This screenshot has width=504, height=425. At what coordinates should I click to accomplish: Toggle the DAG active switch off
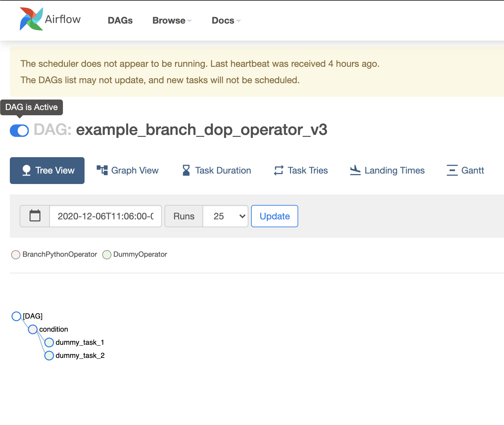(x=19, y=131)
